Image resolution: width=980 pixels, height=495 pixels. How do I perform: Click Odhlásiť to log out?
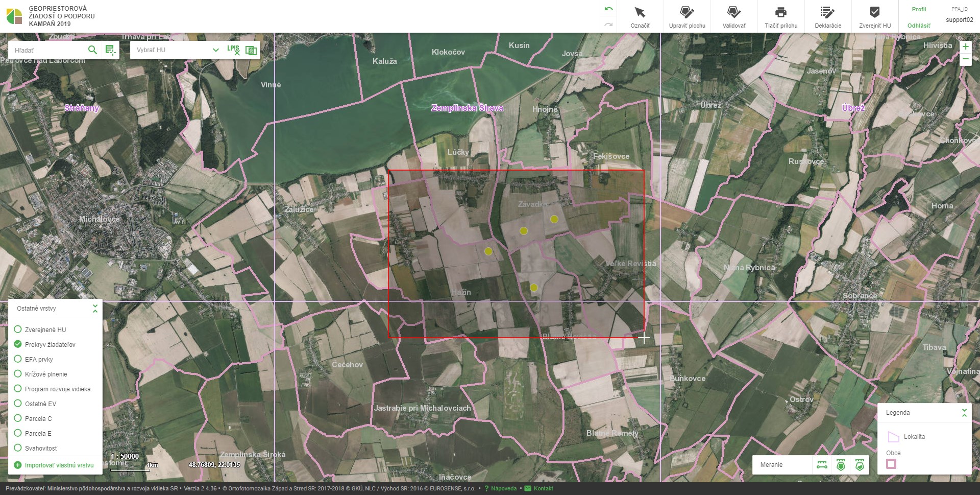click(x=919, y=26)
